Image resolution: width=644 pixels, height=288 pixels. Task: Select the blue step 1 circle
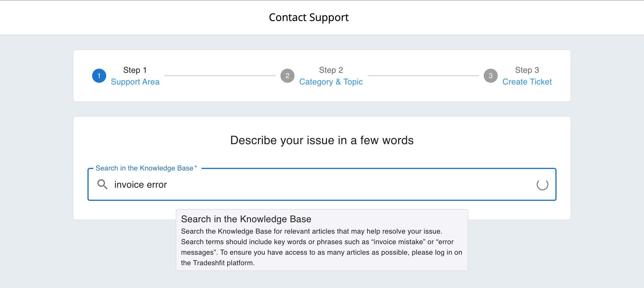(99, 76)
